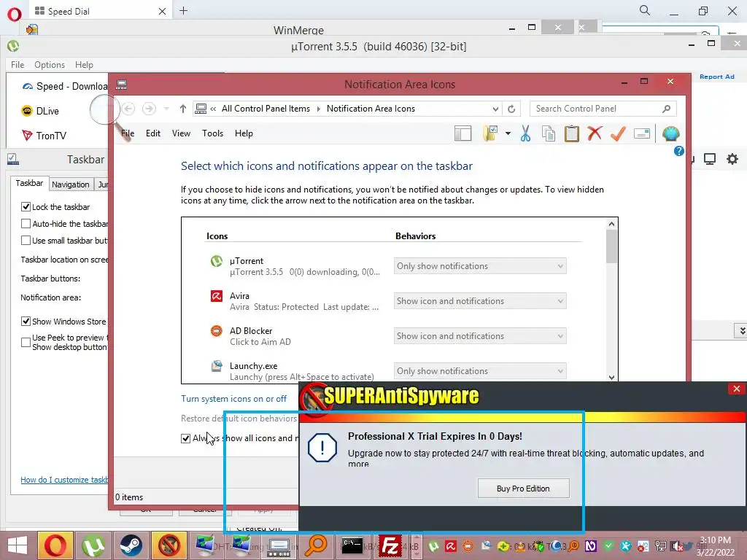Click Buy Pro Edition button
This screenshot has width=747, height=560.
pos(523,489)
